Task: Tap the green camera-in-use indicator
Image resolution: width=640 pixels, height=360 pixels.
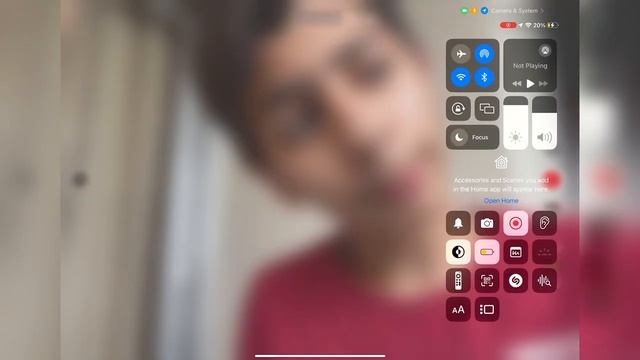Action: click(464, 11)
